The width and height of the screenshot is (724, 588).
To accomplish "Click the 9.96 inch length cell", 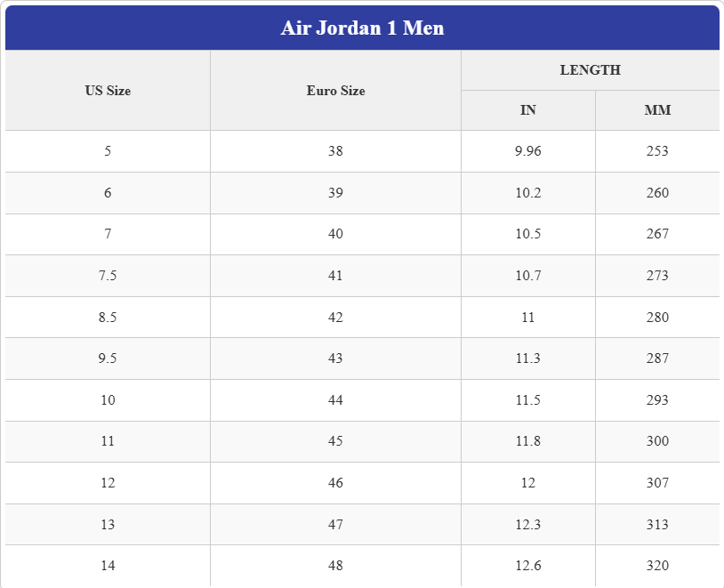I will click(x=528, y=151).
